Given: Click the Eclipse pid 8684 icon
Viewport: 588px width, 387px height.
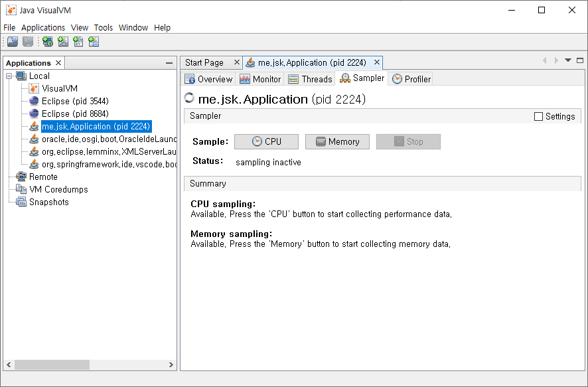Looking at the screenshot, I should (x=34, y=114).
